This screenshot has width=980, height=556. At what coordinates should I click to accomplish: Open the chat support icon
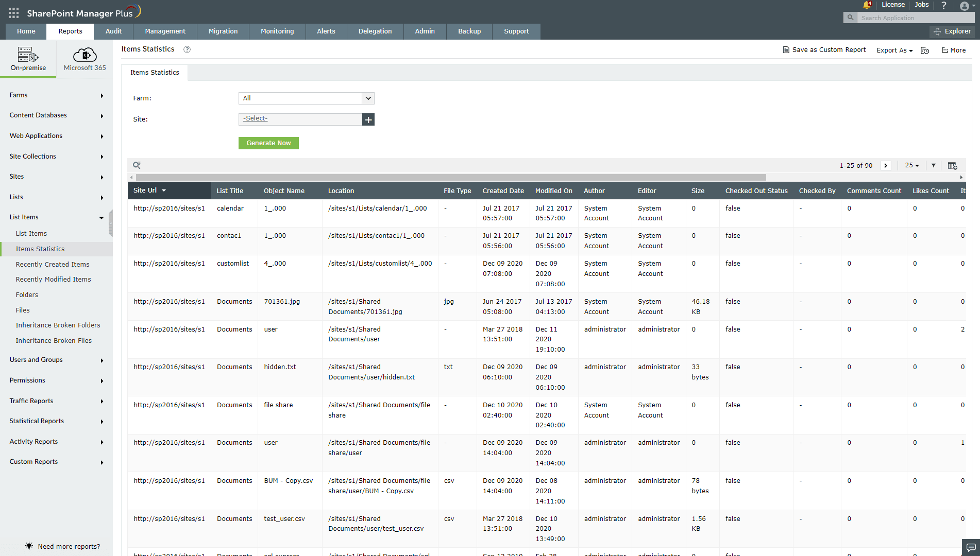click(971, 547)
